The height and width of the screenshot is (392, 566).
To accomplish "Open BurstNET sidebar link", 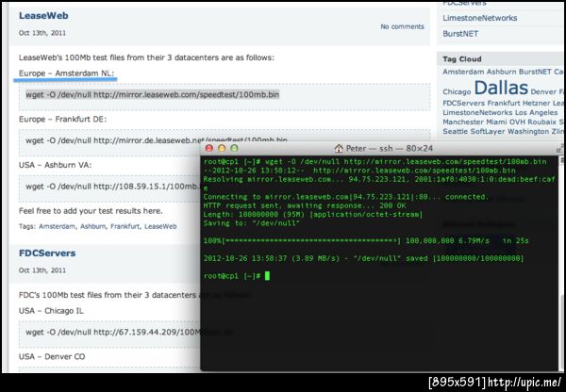I will tap(460, 34).
